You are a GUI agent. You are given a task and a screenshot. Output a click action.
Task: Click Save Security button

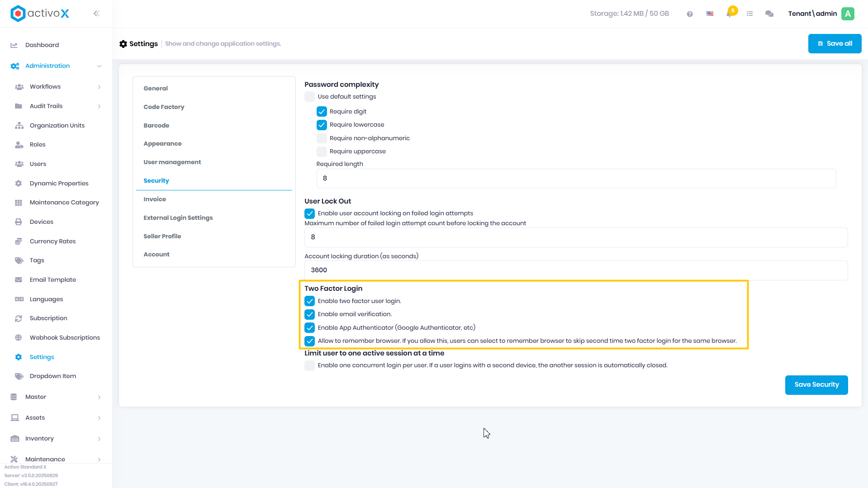(x=816, y=385)
